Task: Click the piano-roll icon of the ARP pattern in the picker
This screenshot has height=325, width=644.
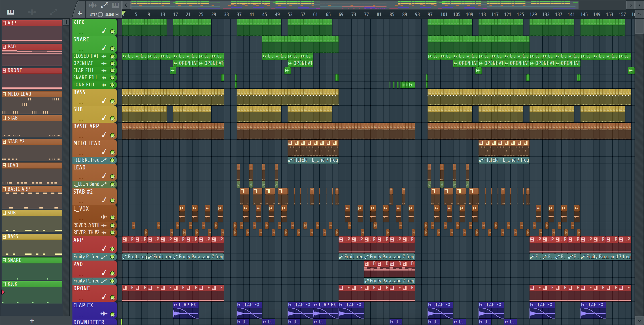Action: 4,23
